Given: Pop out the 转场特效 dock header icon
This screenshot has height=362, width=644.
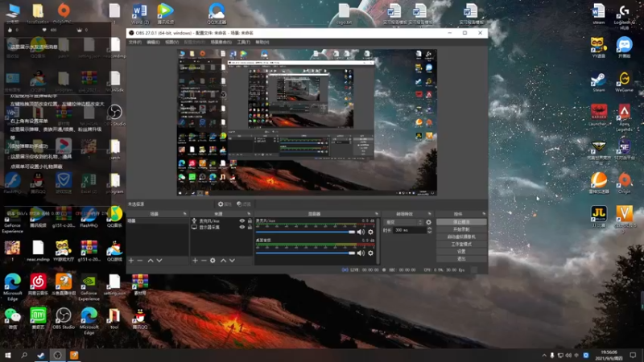Looking at the screenshot, I should click(x=430, y=214).
